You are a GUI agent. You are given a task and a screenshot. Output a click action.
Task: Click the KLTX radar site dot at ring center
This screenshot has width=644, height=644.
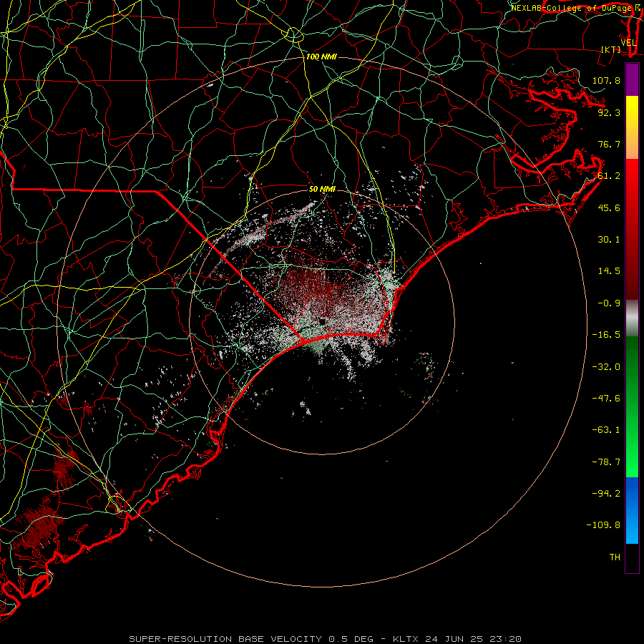tap(322, 321)
